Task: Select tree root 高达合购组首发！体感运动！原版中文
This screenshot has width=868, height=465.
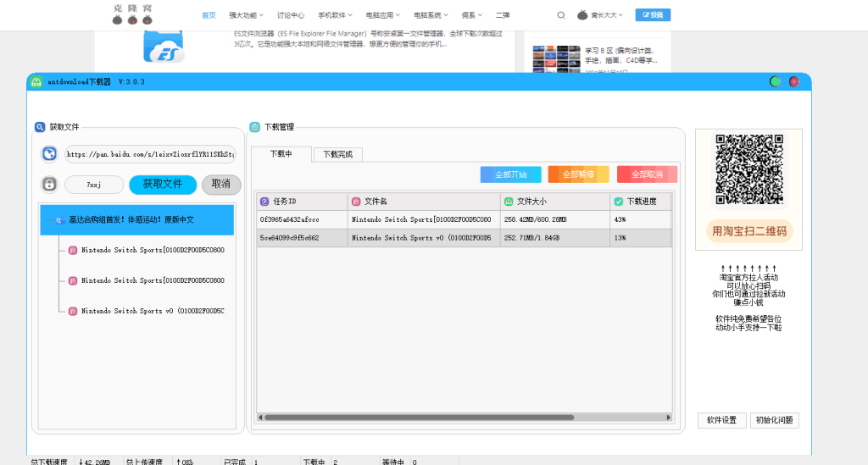Action: pyautogui.click(x=137, y=220)
